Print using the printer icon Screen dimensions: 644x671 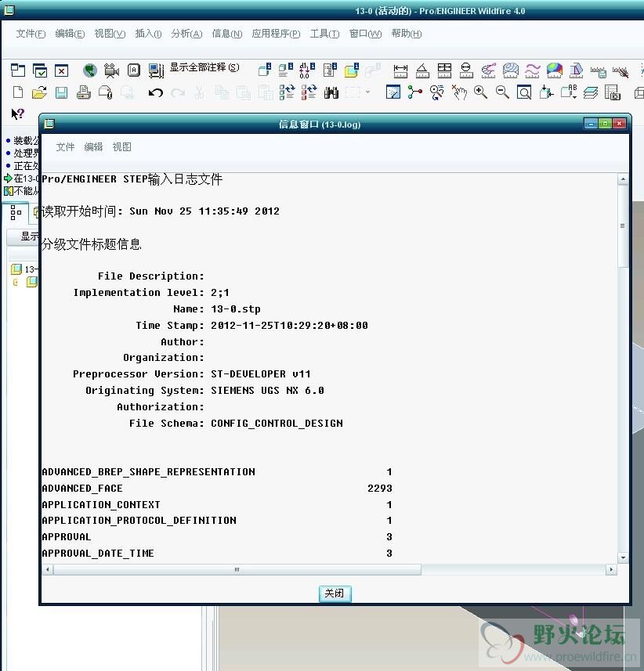(x=84, y=92)
